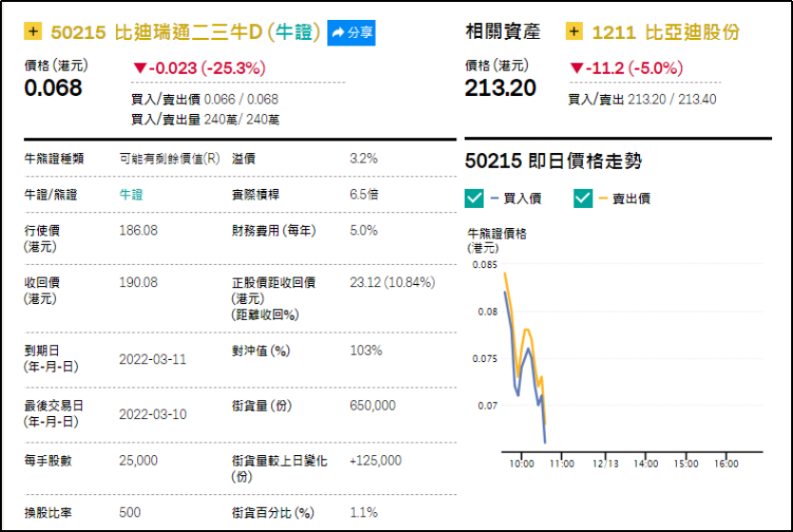Open 50215 比迪瑞通二三牛D title link
The height and width of the screenshot is (532, 793).
(185, 32)
